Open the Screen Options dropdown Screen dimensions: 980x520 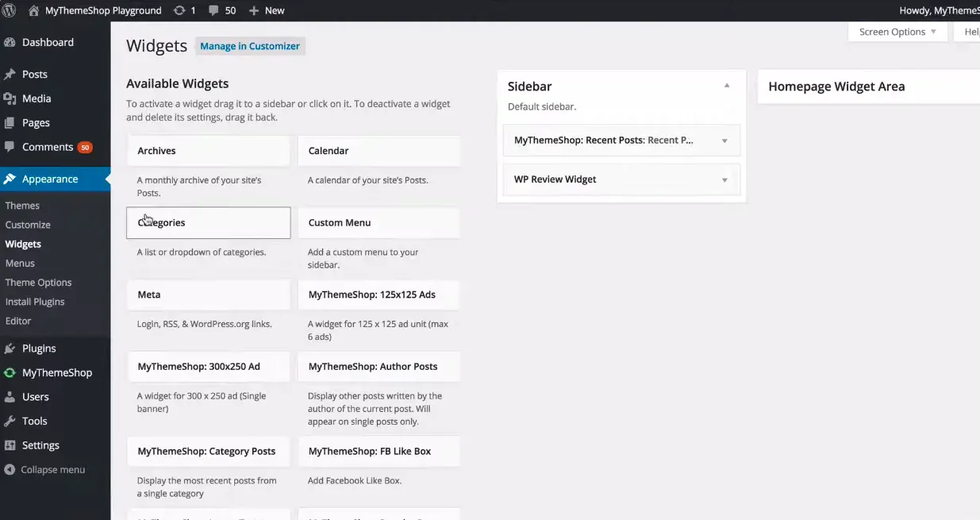coord(897,32)
